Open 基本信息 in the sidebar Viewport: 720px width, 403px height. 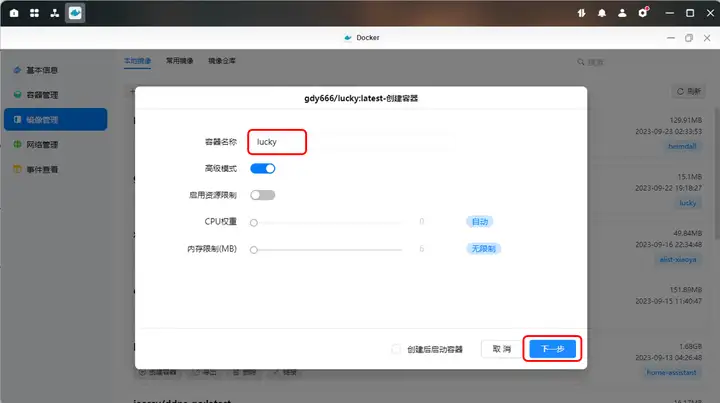[56, 70]
